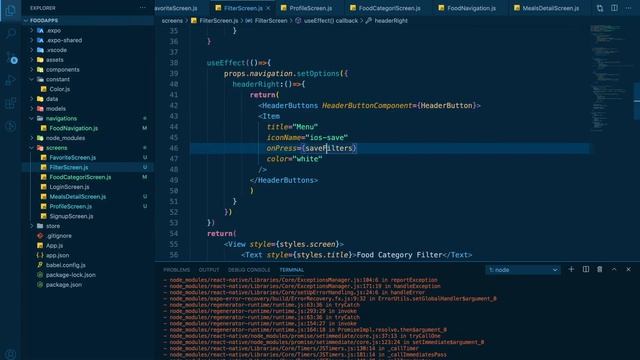Viewport: 640px width, 360px height.
Task: Switch to the MealsDetailScreen.js editor tab
Action: pyautogui.click(x=546, y=8)
